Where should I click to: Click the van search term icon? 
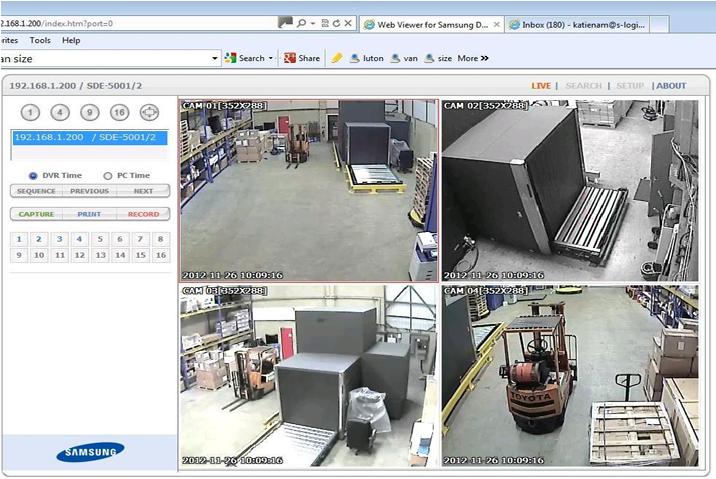pos(395,58)
